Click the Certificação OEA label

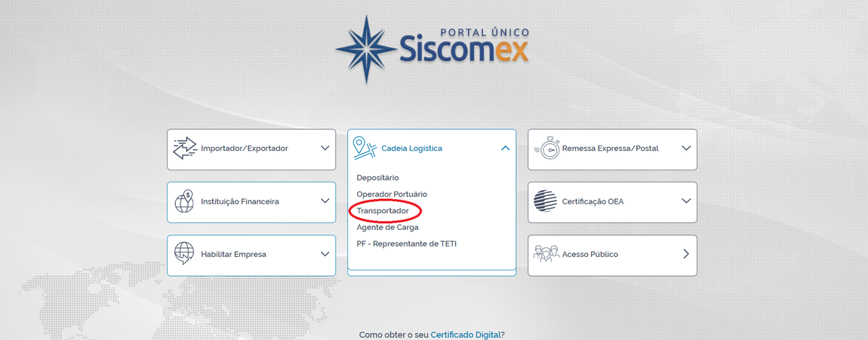[x=593, y=201]
